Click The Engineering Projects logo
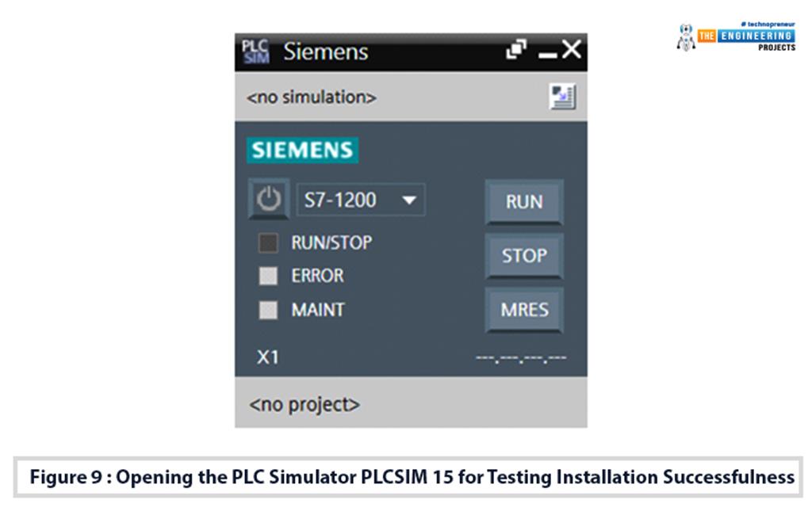812x511 pixels. (737, 37)
